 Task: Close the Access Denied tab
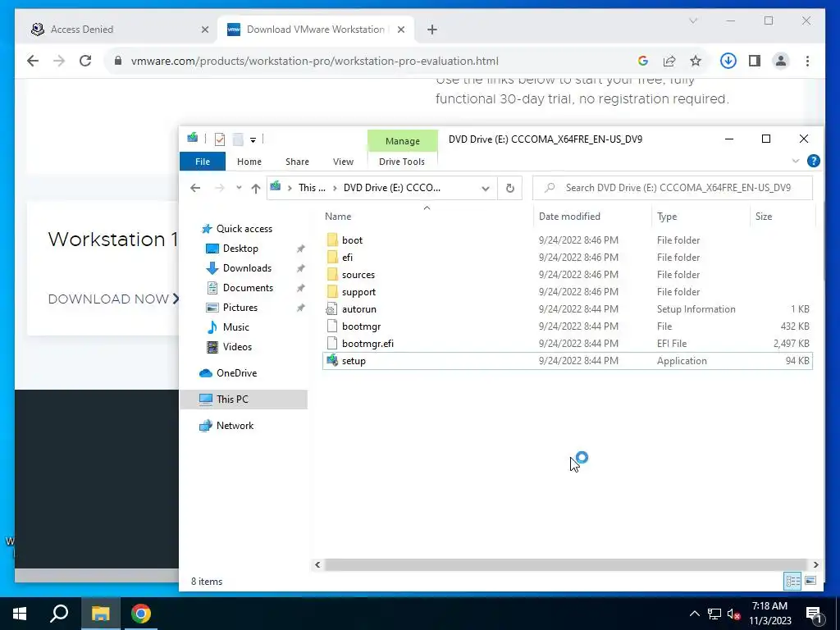coord(204,30)
